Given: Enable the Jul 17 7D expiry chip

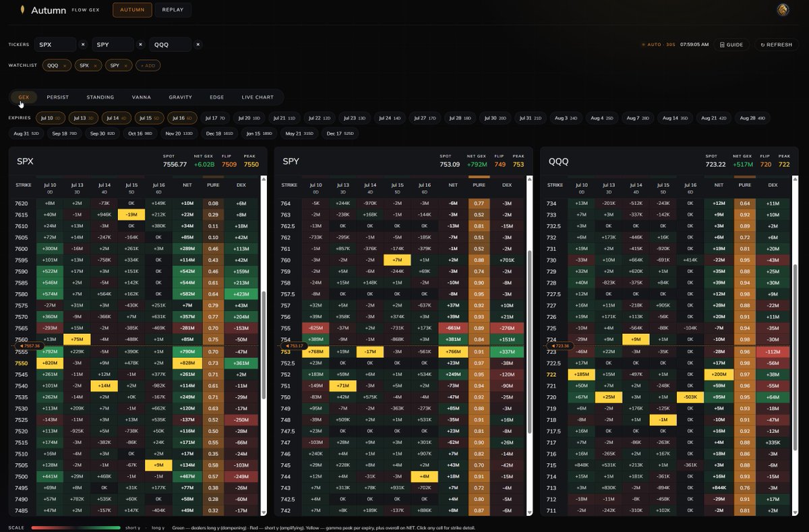Looking at the screenshot, I should click(x=215, y=118).
